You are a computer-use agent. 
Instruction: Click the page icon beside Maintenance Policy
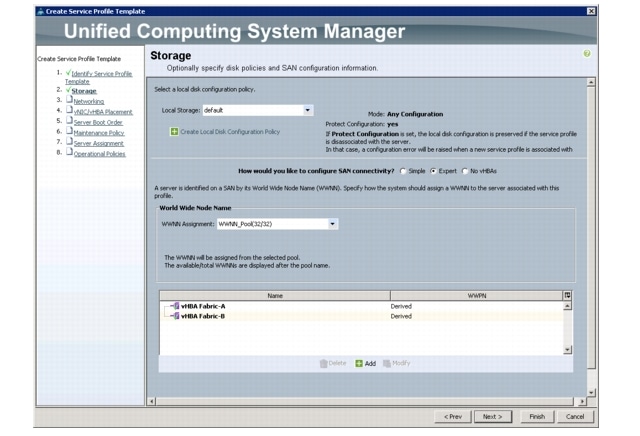point(69,131)
